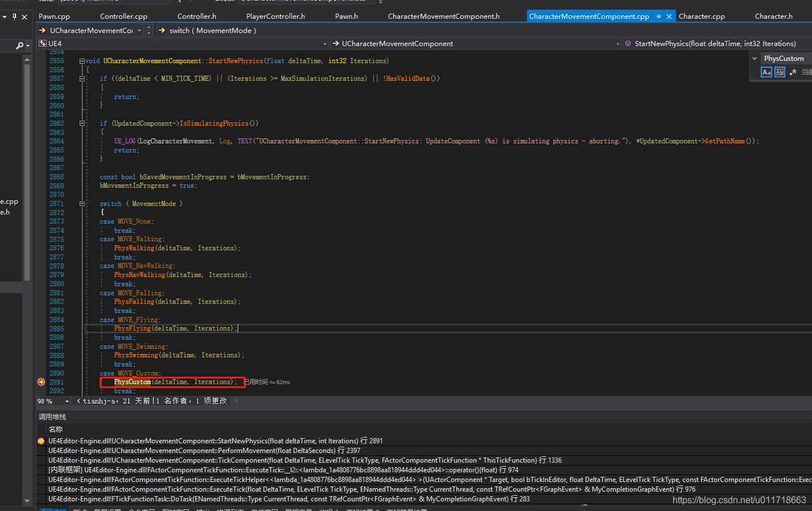Switch to the PlayerController.h tab
This screenshot has height=511, width=812.
(275, 17)
